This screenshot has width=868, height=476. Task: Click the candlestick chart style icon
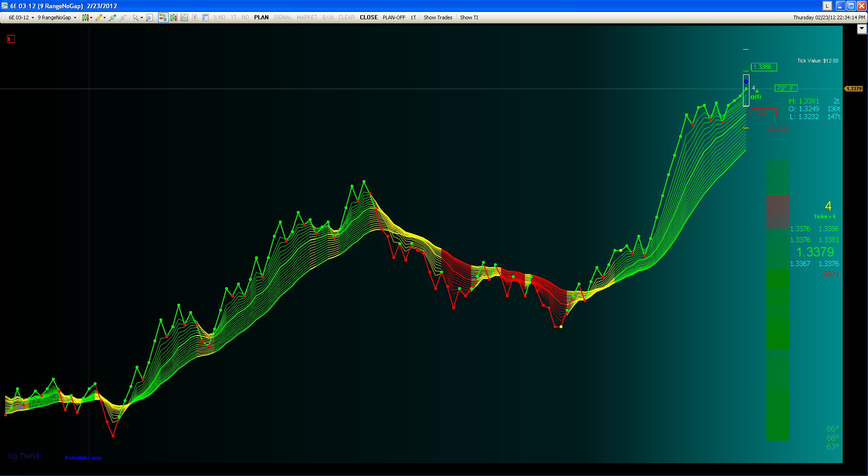coord(85,17)
